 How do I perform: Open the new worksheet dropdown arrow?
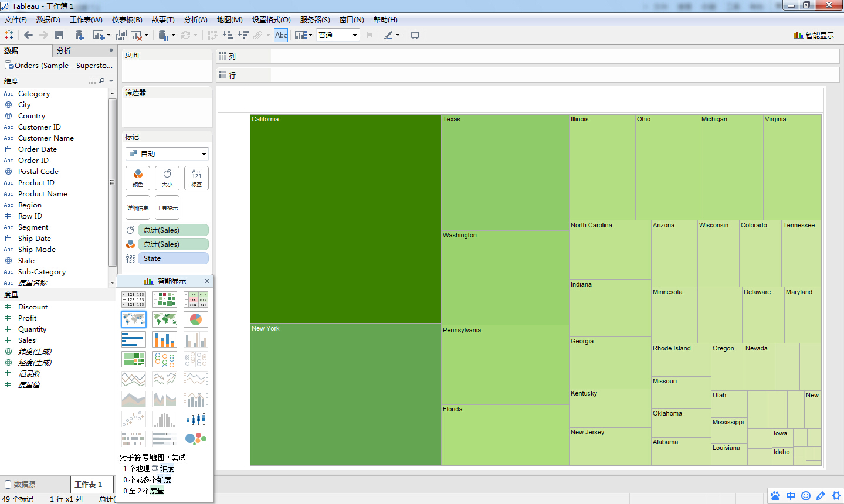tap(109, 35)
